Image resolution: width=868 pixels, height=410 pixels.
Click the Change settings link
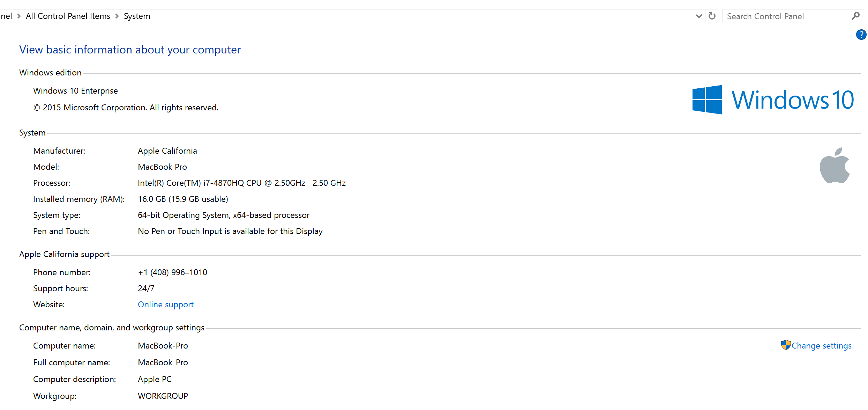pyautogui.click(x=821, y=346)
